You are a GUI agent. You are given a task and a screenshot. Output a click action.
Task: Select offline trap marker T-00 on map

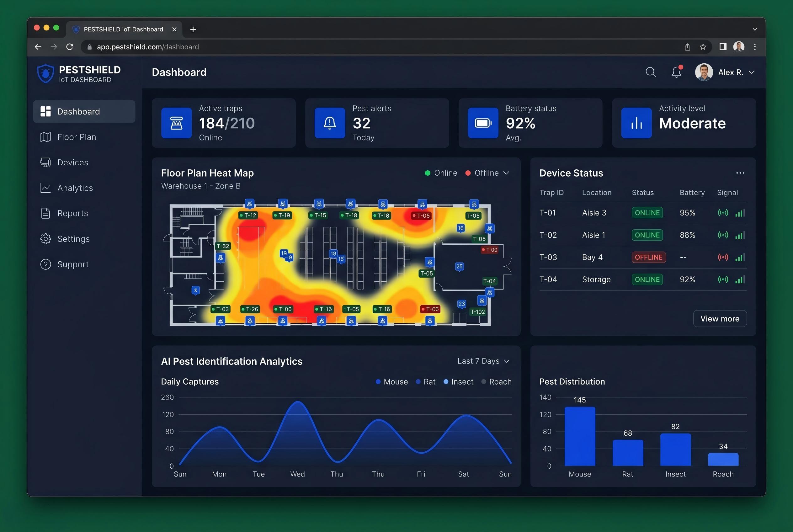(489, 250)
